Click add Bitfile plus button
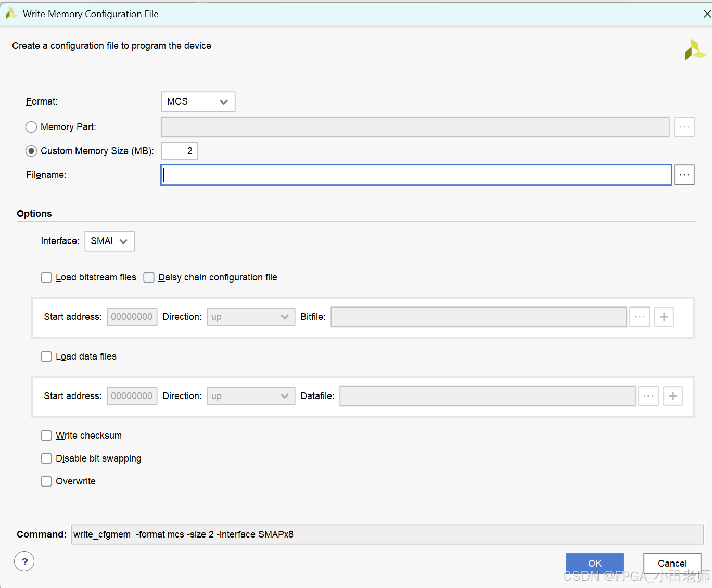712x588 pixels. point(664,317)
